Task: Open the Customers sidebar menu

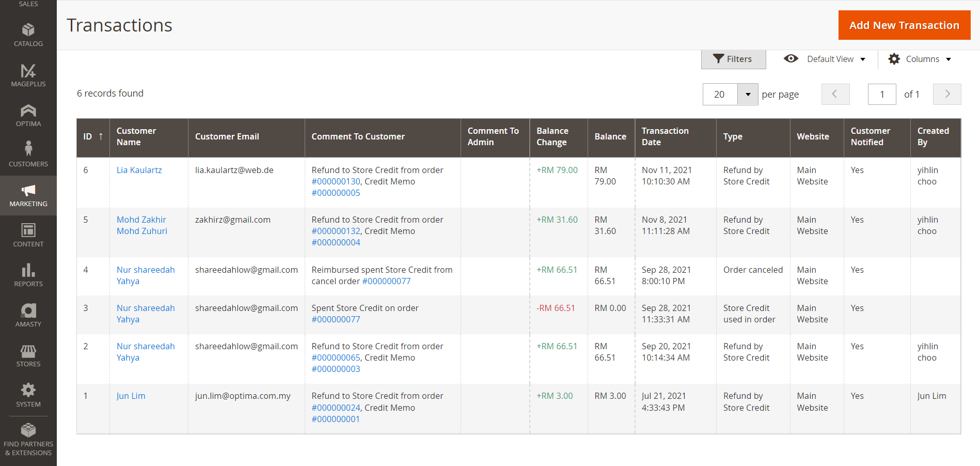Action: pyautogui.click(x=28, y=155)
